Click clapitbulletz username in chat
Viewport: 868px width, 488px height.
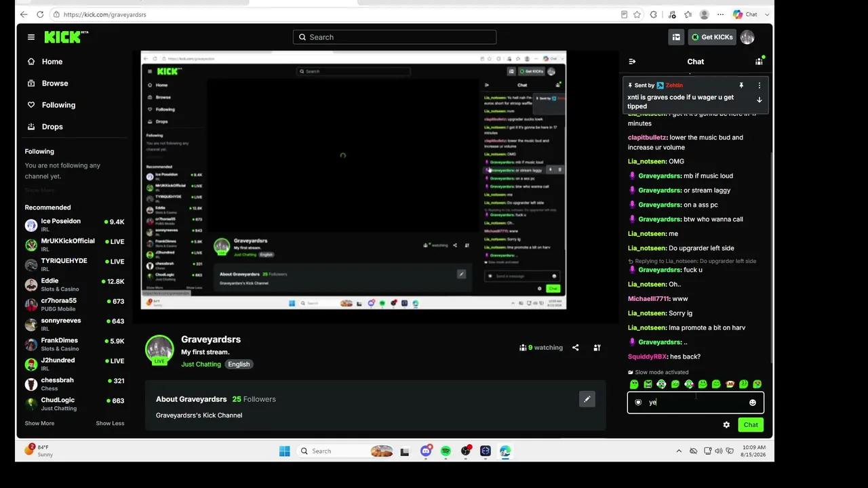click(648, 138)
